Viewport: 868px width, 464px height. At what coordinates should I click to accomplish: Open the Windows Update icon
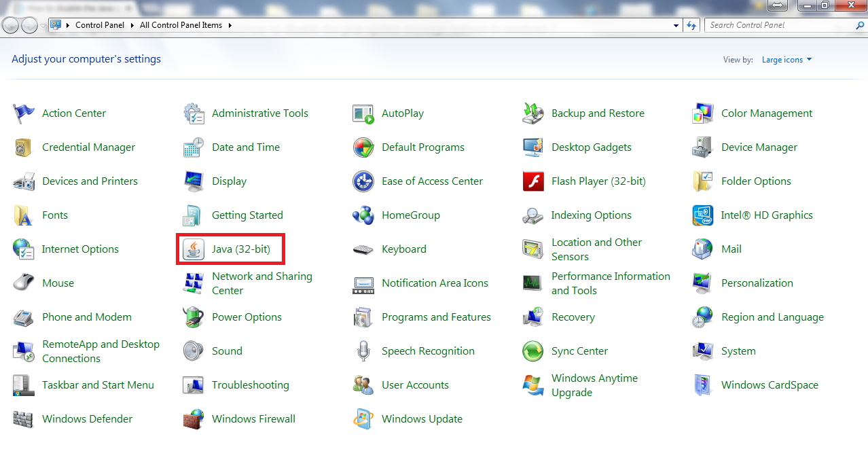tap(363, 419)
